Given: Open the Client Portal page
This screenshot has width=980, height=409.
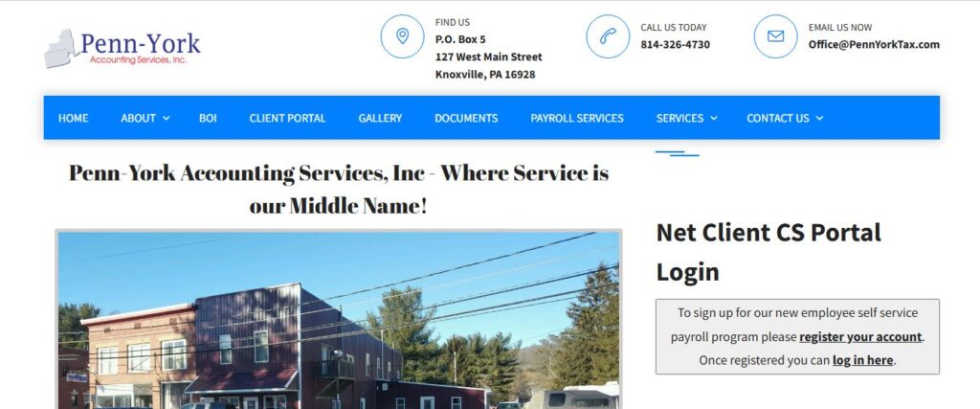Looking at the screenshot, I should [287, 118].
